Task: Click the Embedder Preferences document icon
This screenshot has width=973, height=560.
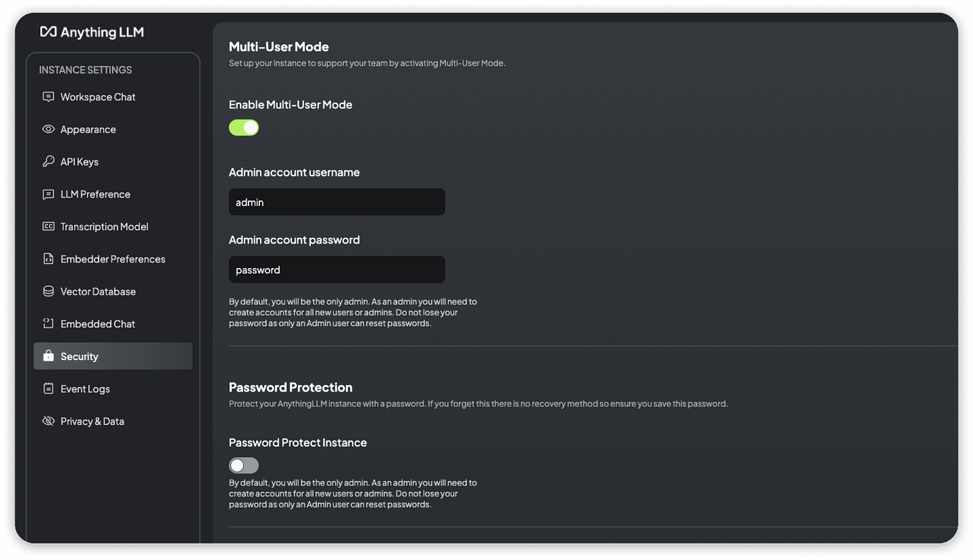Action: (47, 259)
